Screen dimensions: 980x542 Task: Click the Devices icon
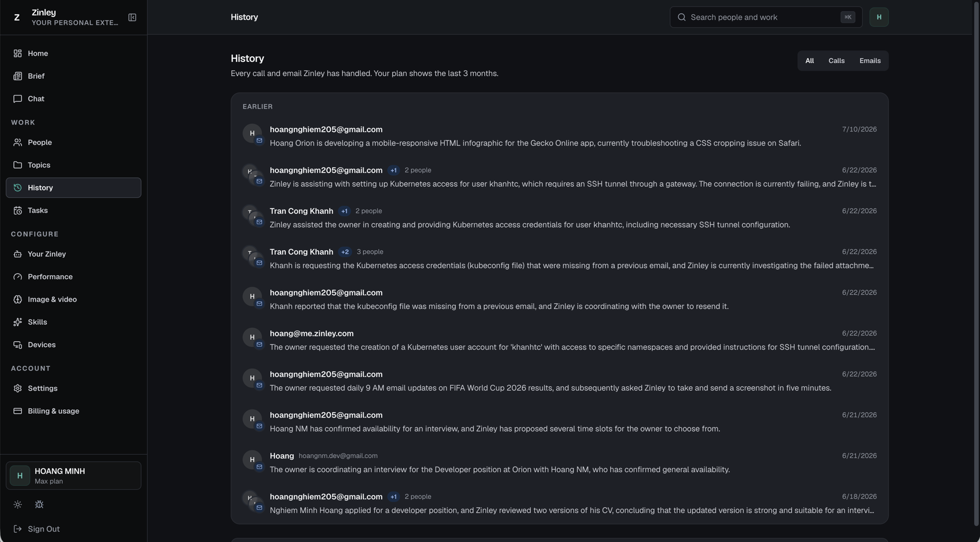click(x=18, y=345)
